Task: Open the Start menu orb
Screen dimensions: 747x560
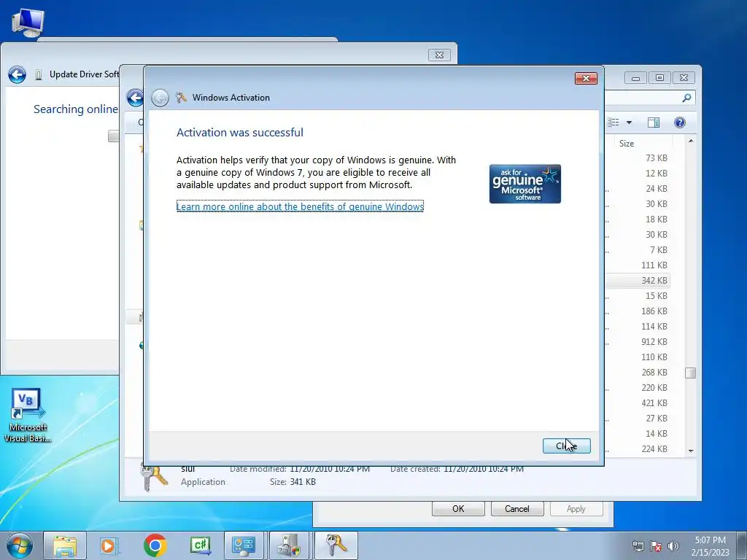Action: (x=19, y=545)
